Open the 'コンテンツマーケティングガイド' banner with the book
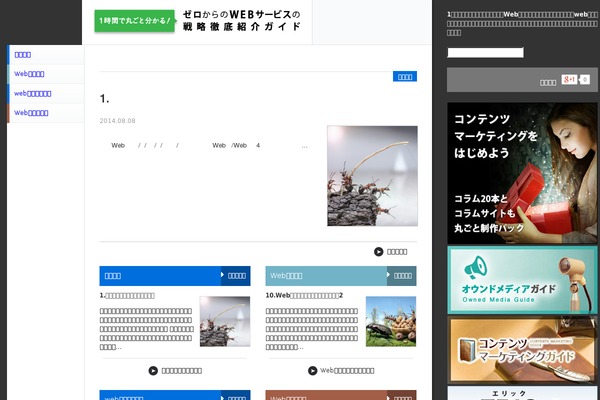The image size is (600, 400). [x=522, y=350]
